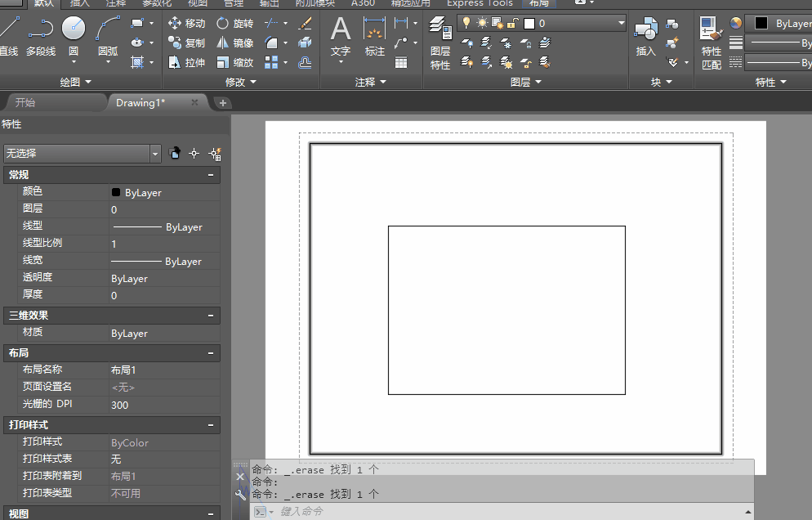Toggle the PICKADD value button in properties panel

(x=175, y=154)
